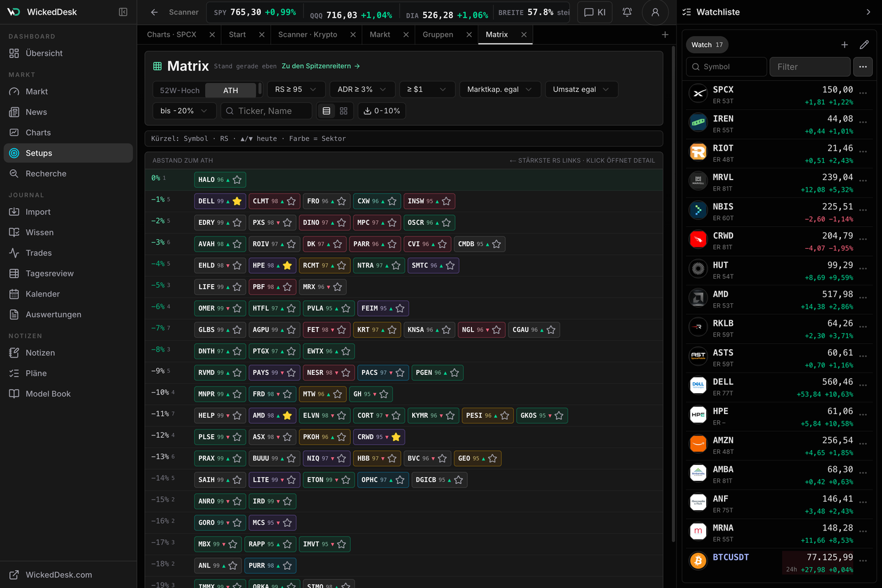Select the 52W-Hoch toggle option

[x=179, y=90]
